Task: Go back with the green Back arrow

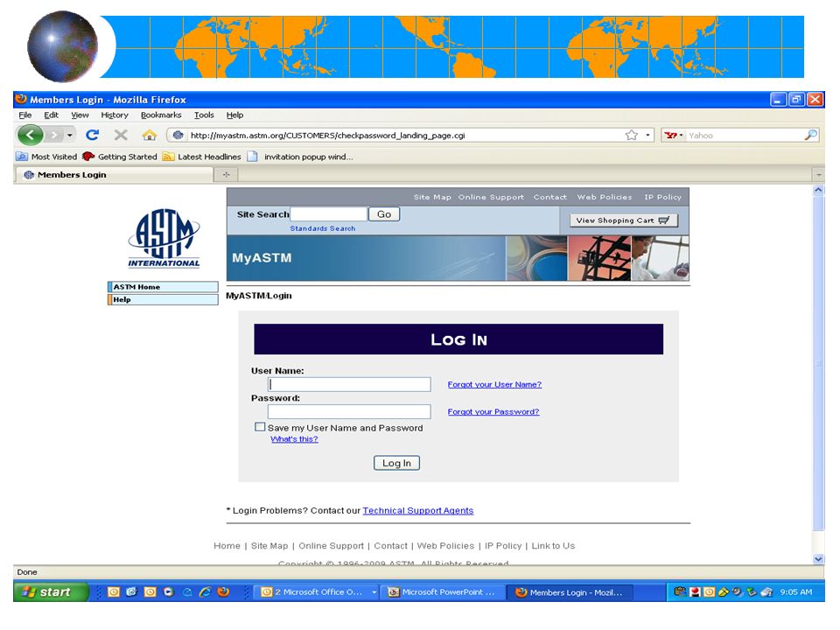Action: [x=31, y=135]
